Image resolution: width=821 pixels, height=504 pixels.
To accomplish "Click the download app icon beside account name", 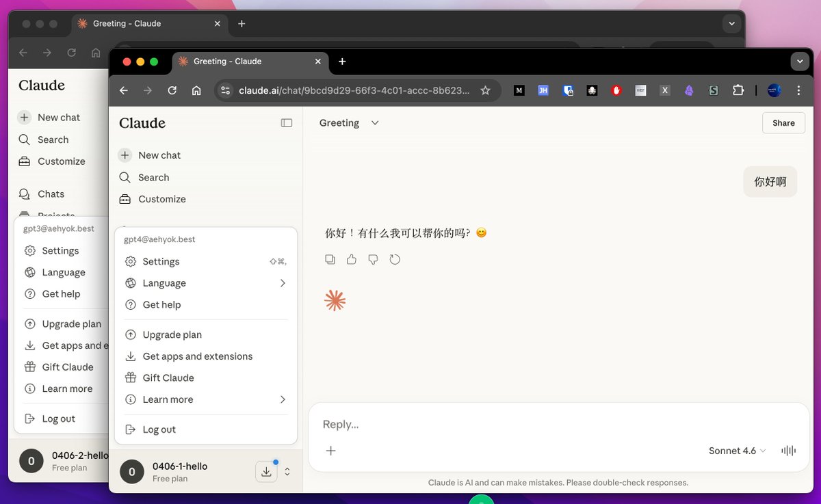I will click(266, 471).
